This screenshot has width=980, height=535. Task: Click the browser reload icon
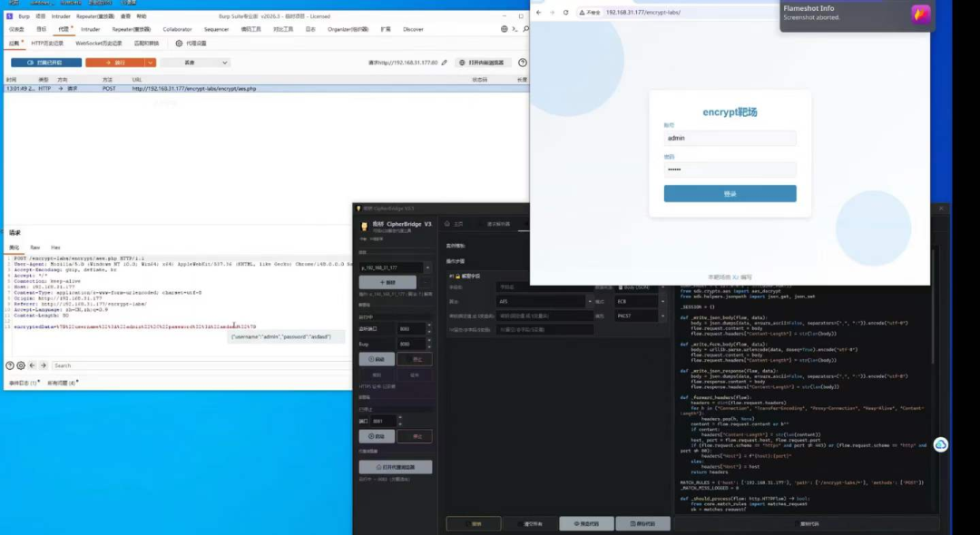point(565,13)
